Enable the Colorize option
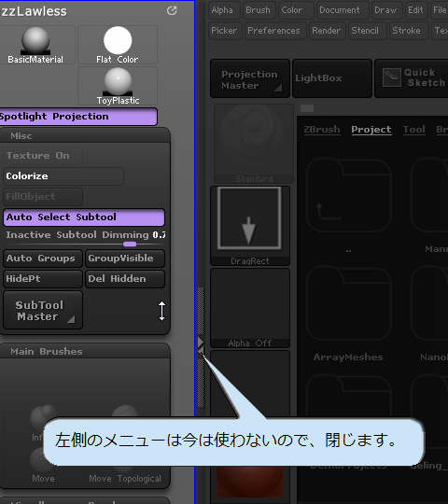This screenshot has width=448, height=504. click(63, 176)
